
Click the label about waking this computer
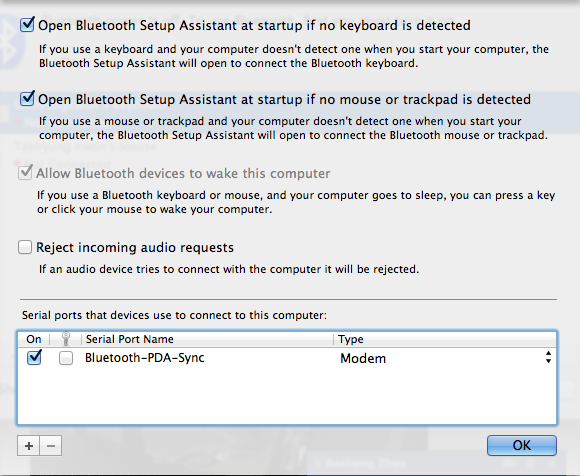183,173
